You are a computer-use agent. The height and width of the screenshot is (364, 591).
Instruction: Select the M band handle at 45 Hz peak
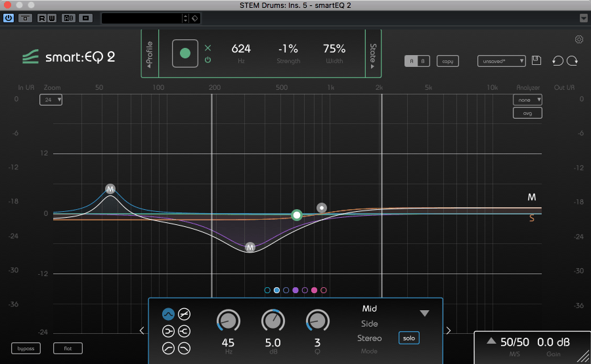coord(110,189)
